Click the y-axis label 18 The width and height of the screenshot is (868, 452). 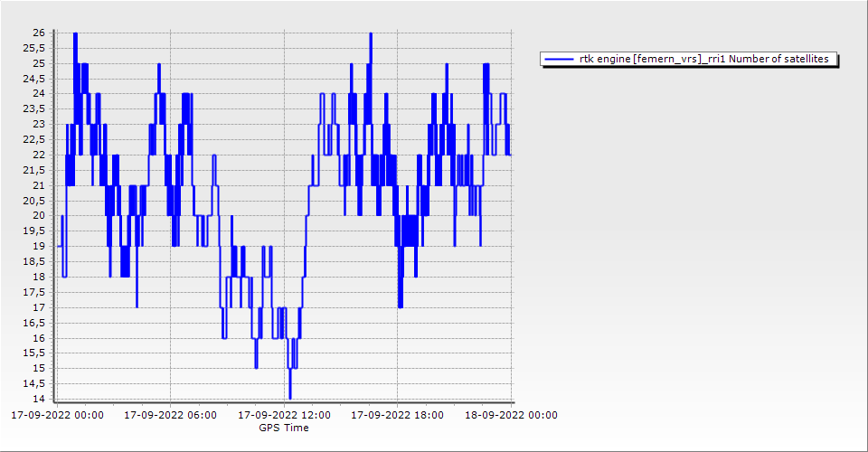click(x=39, y=277)
